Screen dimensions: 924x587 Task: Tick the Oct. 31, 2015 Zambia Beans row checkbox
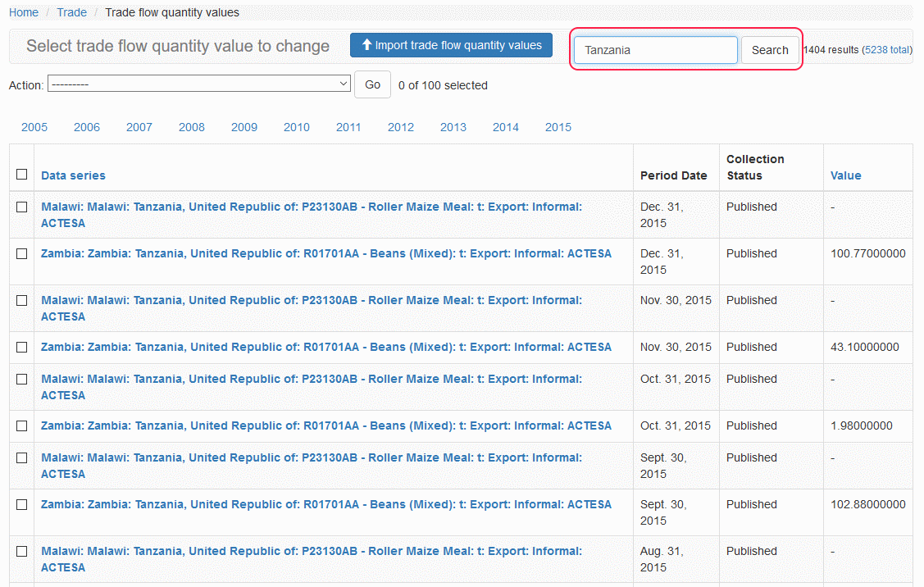click(x=22, y=426)
